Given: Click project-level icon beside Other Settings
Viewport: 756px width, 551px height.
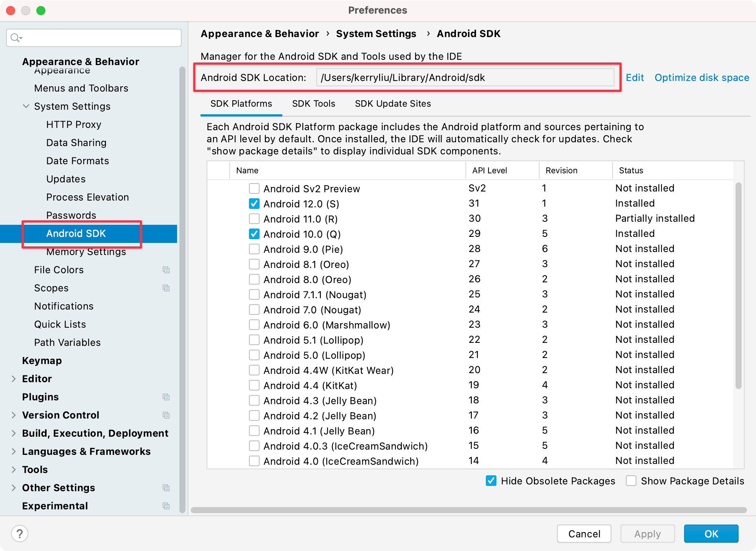Looking at the screenshot, I should [x=166, y=488].
